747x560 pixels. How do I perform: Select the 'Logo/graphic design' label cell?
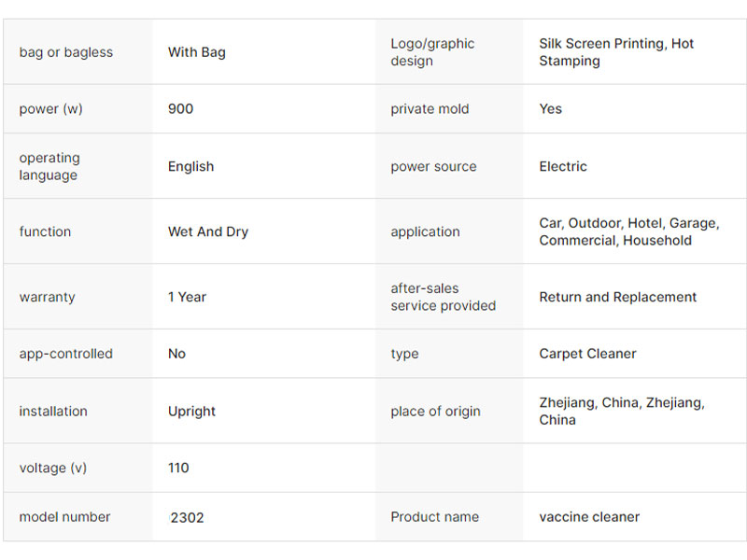432,52
